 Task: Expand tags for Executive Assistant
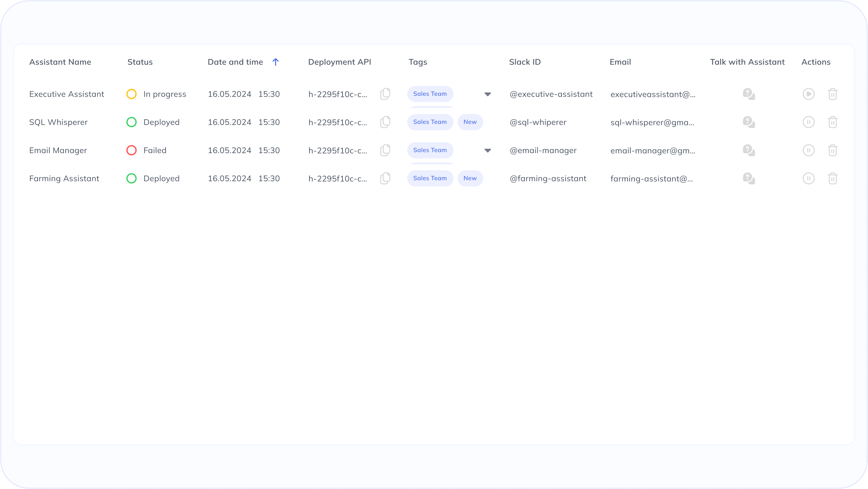coord(488,94)
